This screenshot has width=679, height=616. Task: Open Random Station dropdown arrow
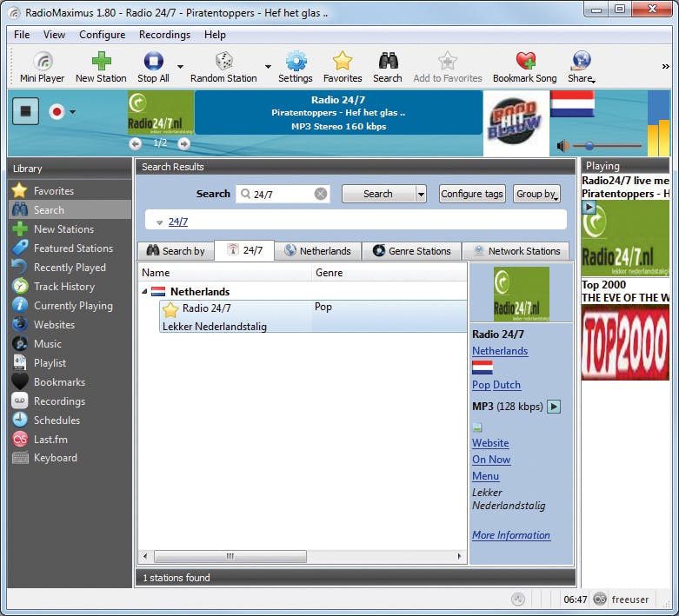[268, 67]
